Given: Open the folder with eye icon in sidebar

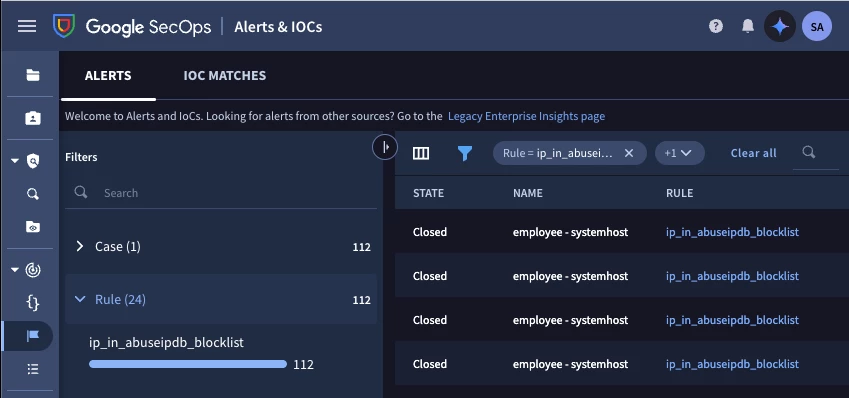Looking at the screenshot, I should coord(33,227).
